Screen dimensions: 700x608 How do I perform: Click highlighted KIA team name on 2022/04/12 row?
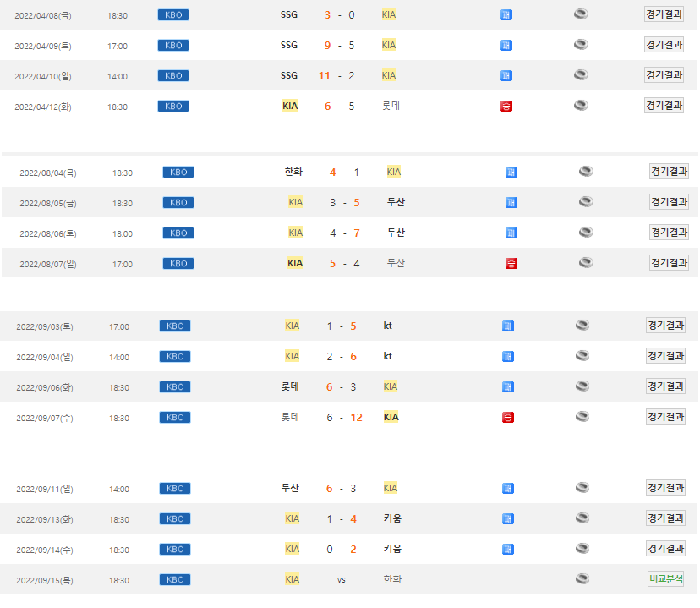tap(290, 107)
